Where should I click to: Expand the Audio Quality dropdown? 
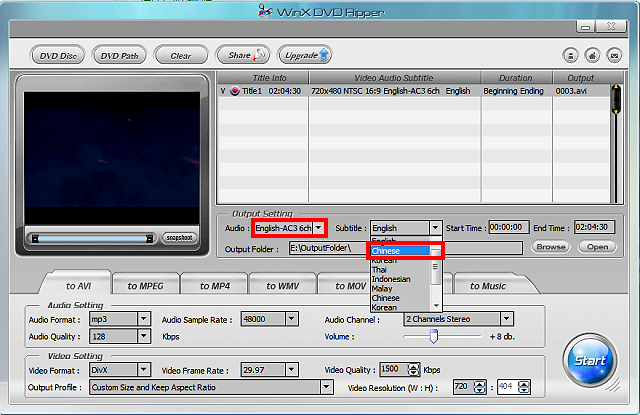(144, 336)
